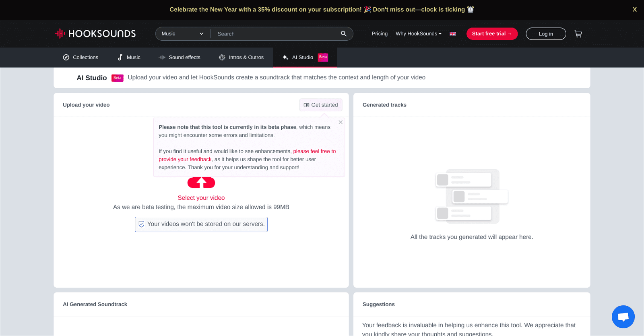
Task: Open the Collections tab
Action: coord(80,57)
